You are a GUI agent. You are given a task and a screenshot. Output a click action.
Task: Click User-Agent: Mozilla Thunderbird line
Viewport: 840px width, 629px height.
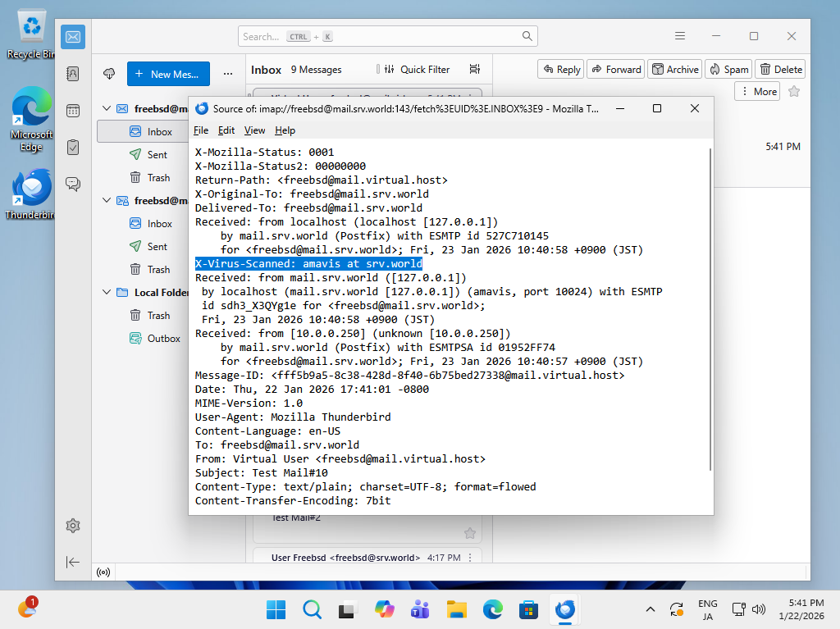point(293,417)
